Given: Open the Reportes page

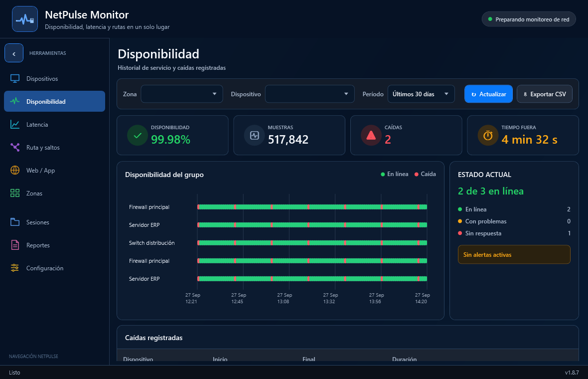Looking at the screenshot, I should click(55, 245).
